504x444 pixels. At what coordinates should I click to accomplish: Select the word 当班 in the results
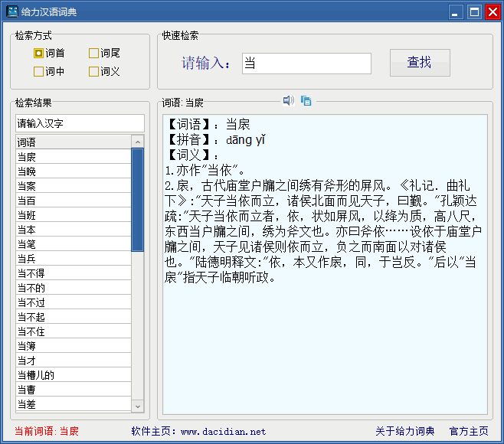74,214
